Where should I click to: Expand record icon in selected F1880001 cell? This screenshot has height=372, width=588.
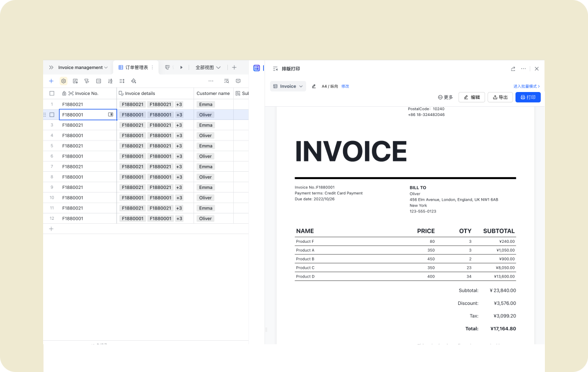pos(111,115)
